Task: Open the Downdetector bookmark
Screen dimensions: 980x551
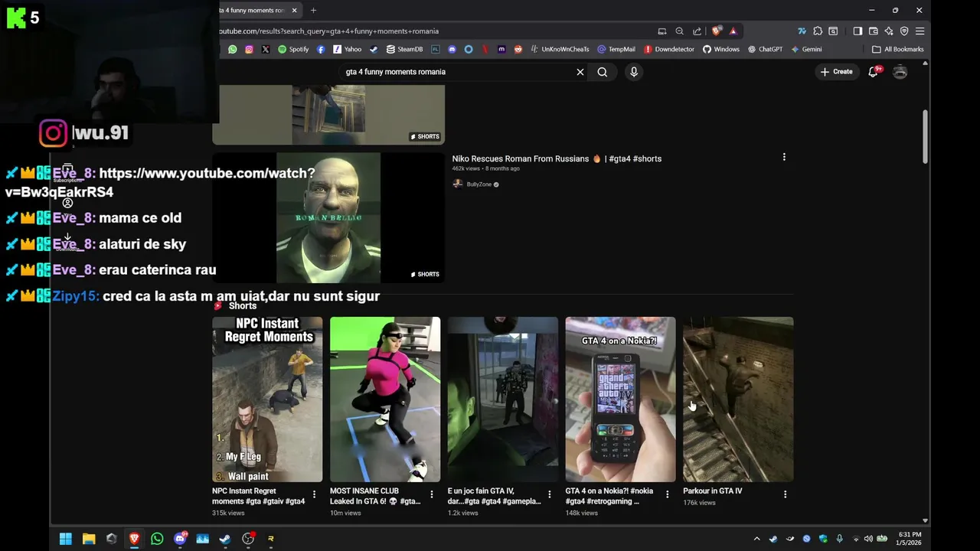Action: 669,49
